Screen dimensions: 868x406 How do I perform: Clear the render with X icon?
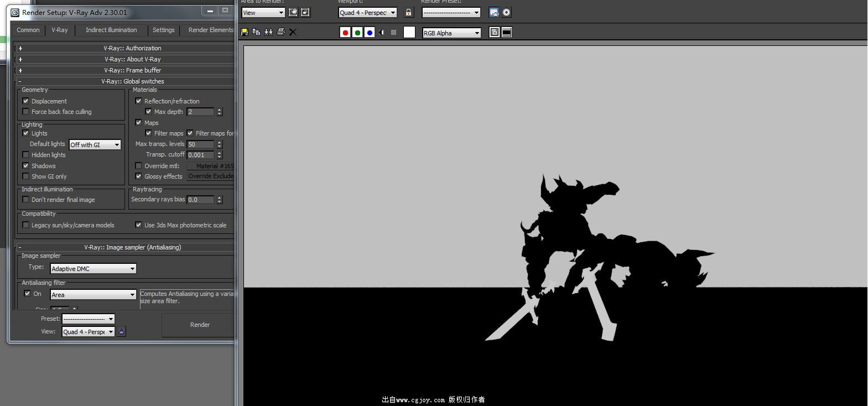pyautogui.click(x=293, y=33)
